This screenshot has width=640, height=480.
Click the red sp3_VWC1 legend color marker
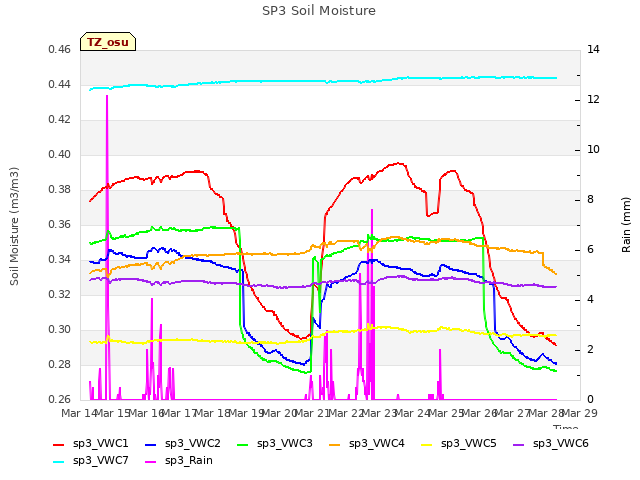point(59,445)
